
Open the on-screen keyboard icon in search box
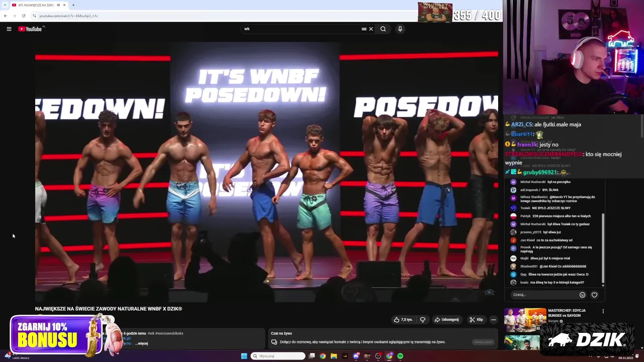pyautogui.click(x=364, y=29)
